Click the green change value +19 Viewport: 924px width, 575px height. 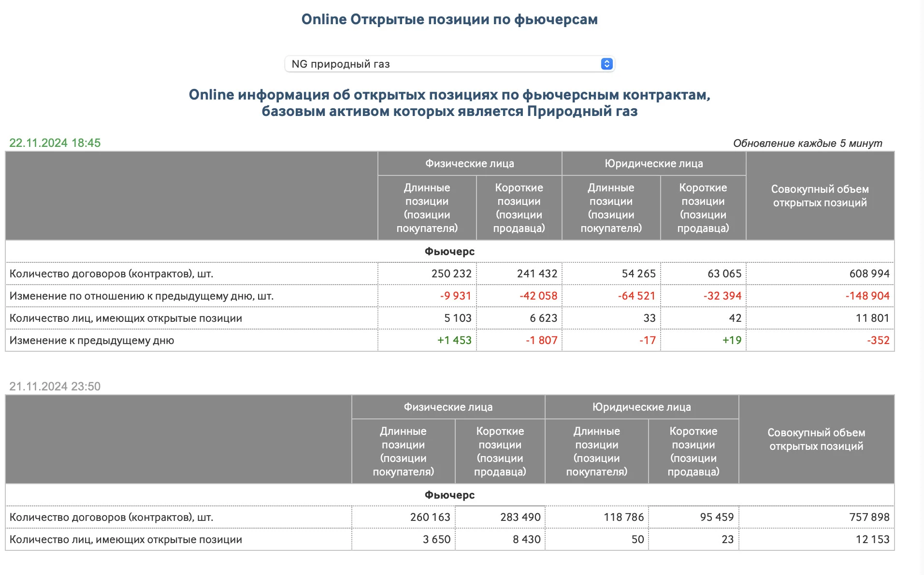732,340
